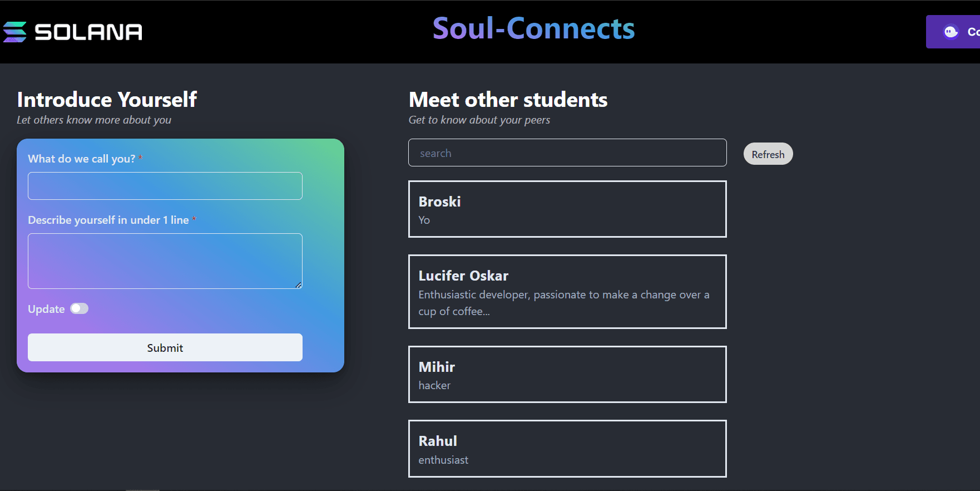Click the Solana striped logo icon
The width and height of the screenshot is (980, 491).
[15, 32]
